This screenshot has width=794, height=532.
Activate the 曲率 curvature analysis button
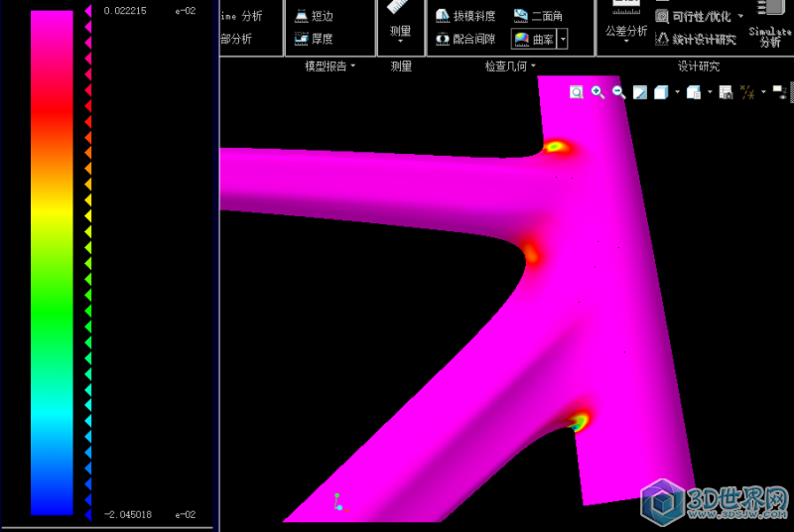pyautogui.click(x=534, y=39)
